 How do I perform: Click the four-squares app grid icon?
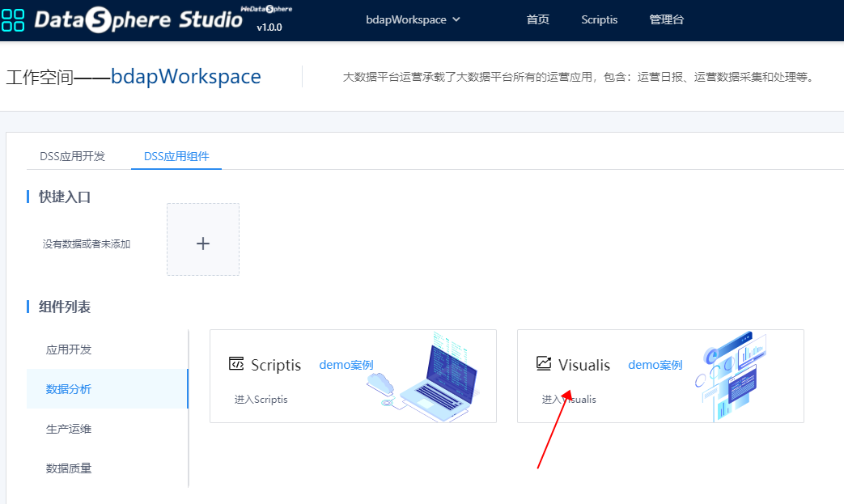pos(13,20)
